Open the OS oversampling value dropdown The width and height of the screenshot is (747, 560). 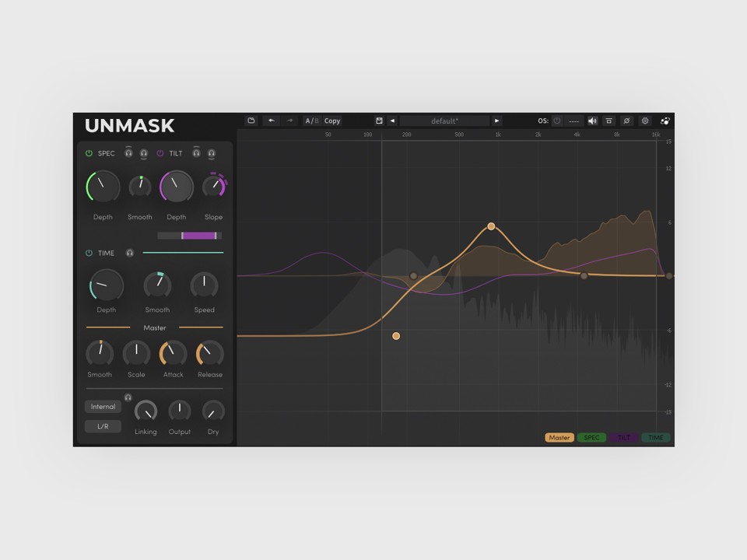tap(573, 121)
